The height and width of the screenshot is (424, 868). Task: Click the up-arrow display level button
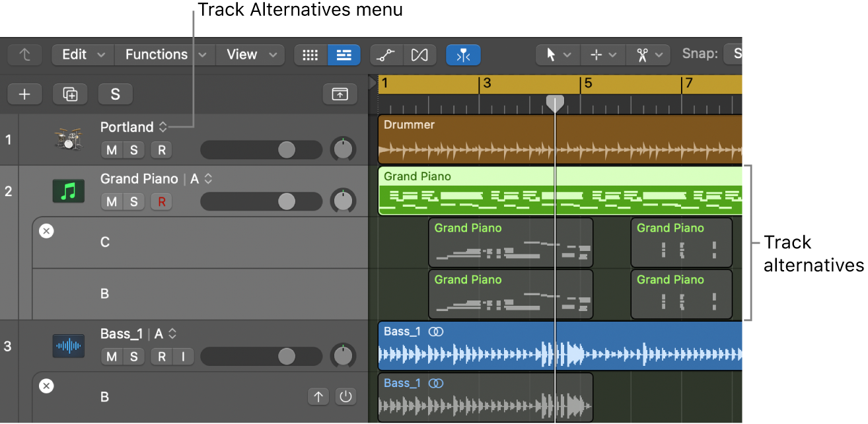pyautogui.click(x=26, y=55)
